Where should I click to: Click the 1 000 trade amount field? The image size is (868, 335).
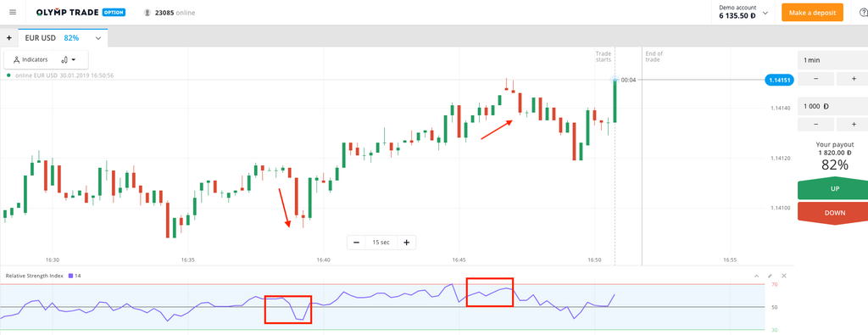[x=832, y=106]
